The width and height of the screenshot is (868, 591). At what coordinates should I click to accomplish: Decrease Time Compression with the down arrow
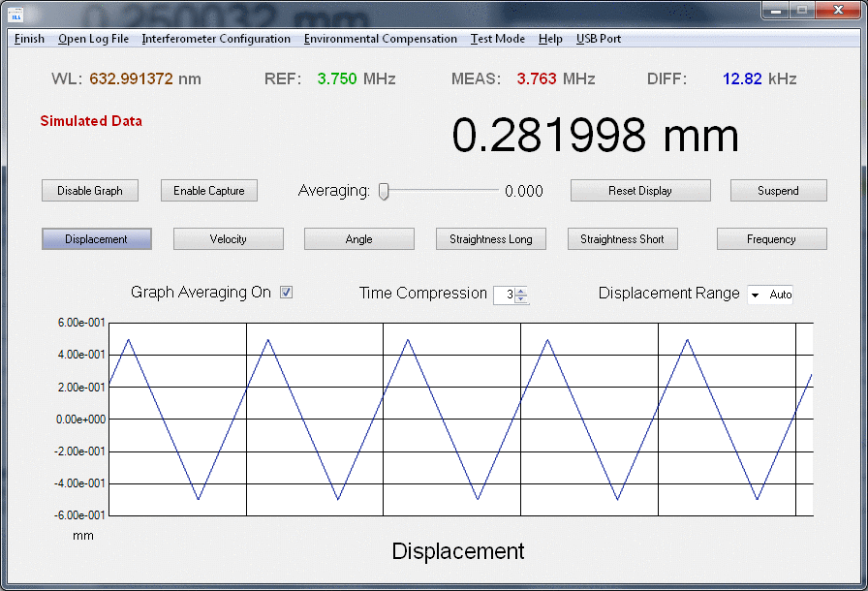[520, 298]
